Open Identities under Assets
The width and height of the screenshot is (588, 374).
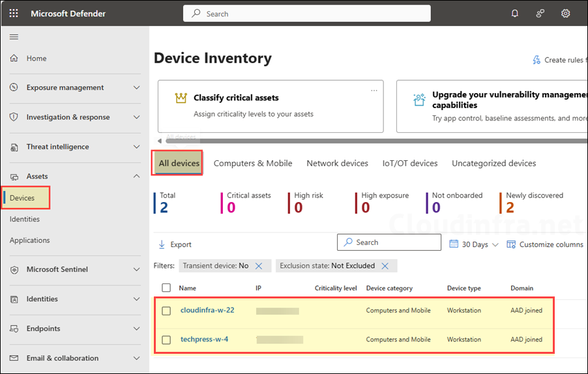[x=24, y=219]
